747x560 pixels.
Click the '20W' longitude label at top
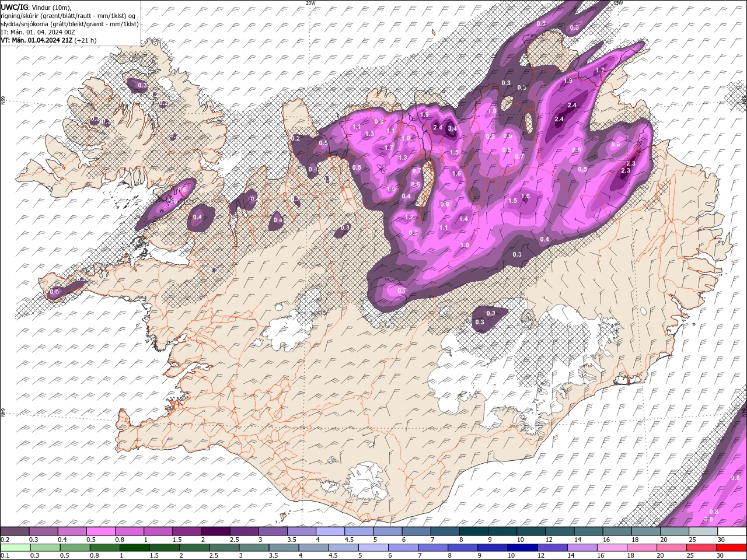pyautogui.click(x=310, y=3)
